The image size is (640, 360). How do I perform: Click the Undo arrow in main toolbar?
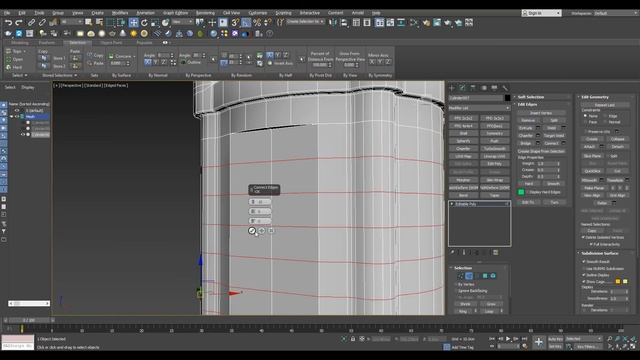pyautogui.click(x=9, y=23)
